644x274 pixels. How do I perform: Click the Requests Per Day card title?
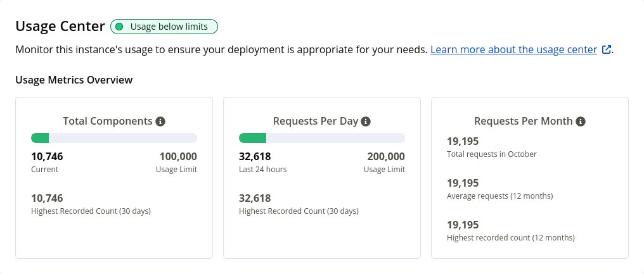point(316,121)
